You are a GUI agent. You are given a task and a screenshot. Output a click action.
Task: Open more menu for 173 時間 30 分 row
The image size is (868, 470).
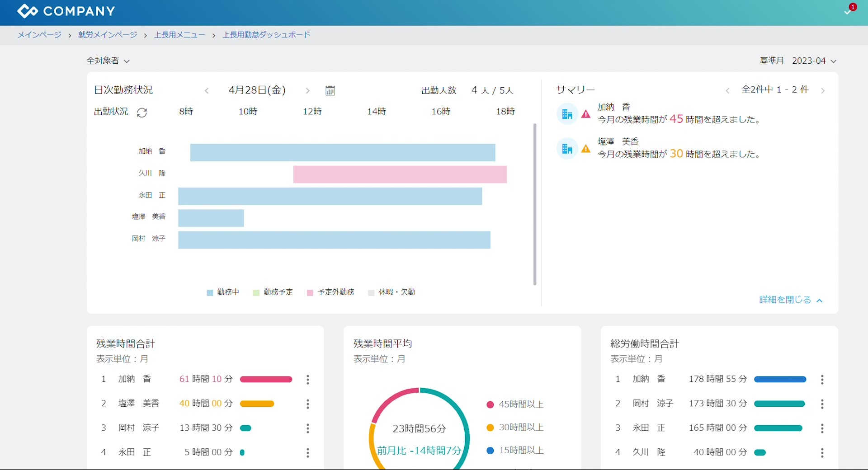(822, 404)
